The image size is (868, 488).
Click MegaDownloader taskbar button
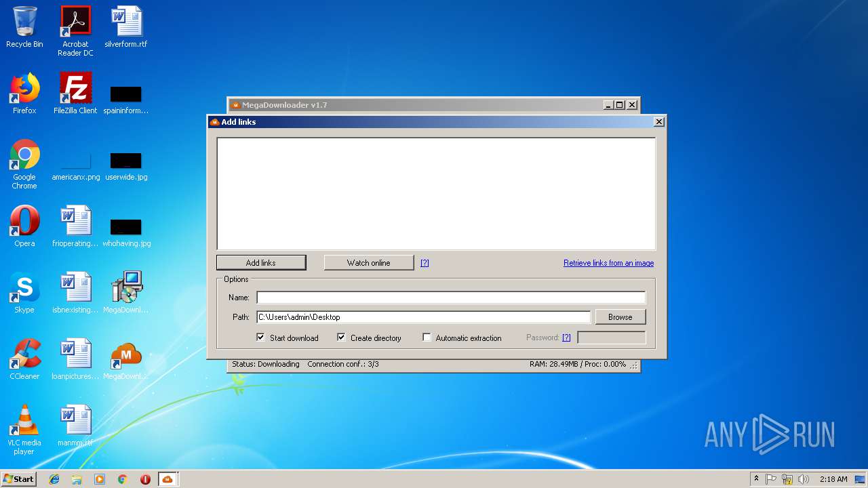click(167, 479)
